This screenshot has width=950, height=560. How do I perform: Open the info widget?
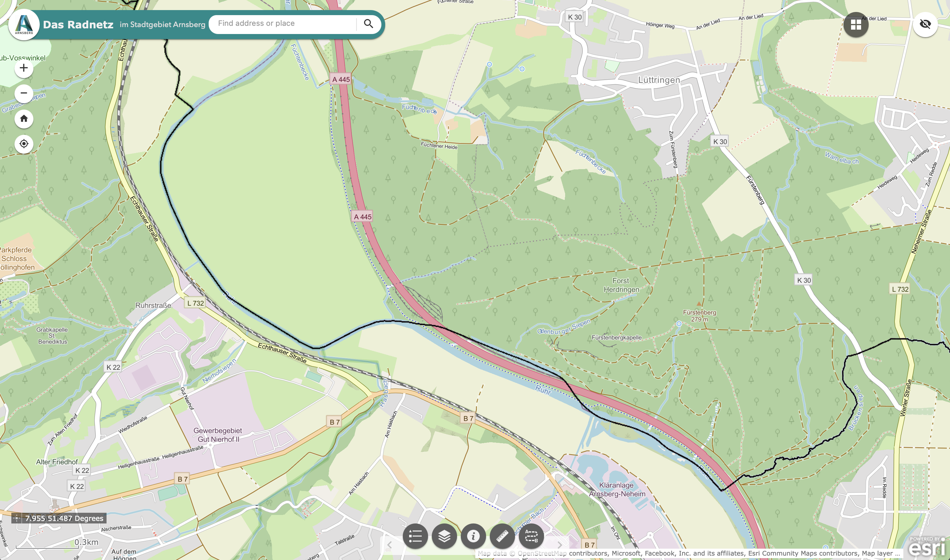pyautogui.click(x=473, y=536)
